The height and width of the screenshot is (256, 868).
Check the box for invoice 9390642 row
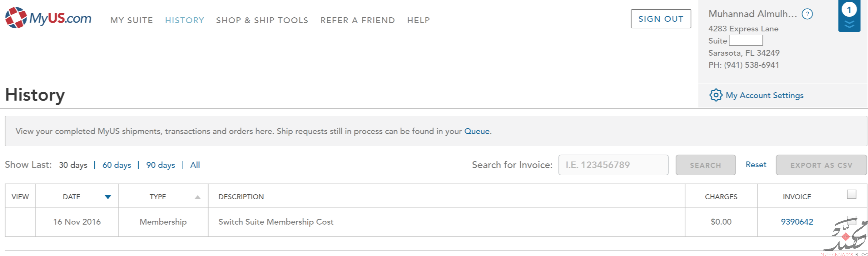click(851, 221)
